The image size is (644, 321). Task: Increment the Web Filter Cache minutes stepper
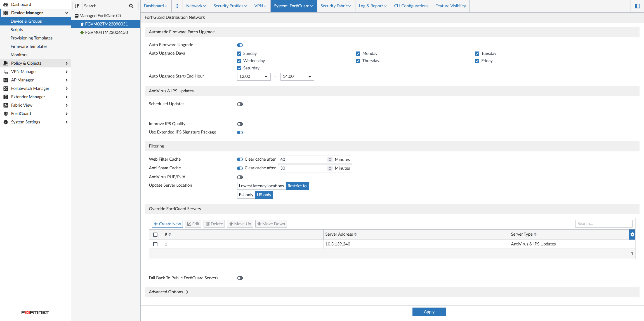pyautogui.click(x=330, y=158)
